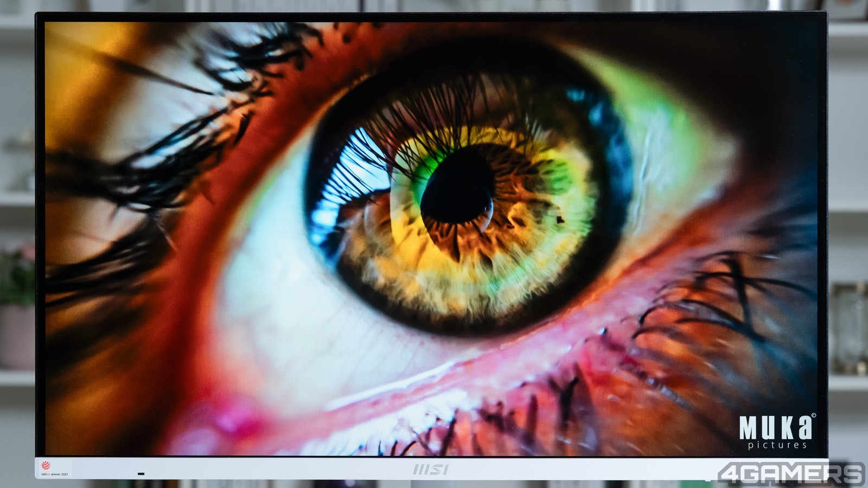The image size is (868, 488).
Task: Click the red dot award icon
Action: click(46, 464)
